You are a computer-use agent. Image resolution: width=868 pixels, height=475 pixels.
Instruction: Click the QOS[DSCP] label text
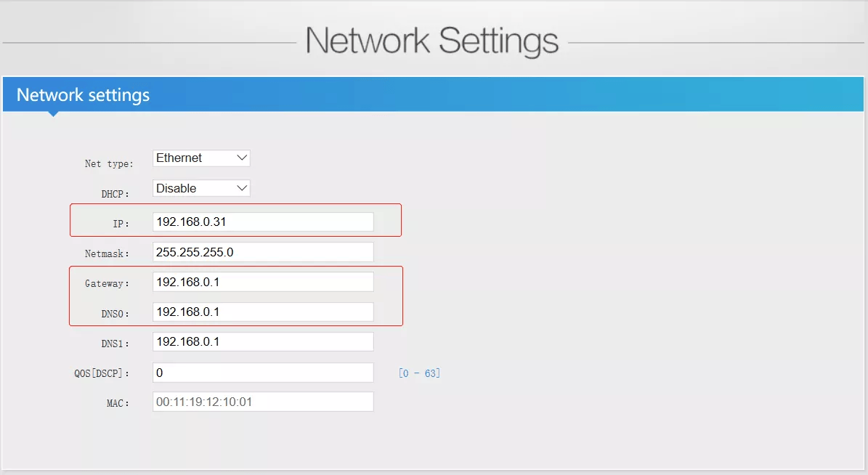(x=97, y=373)
